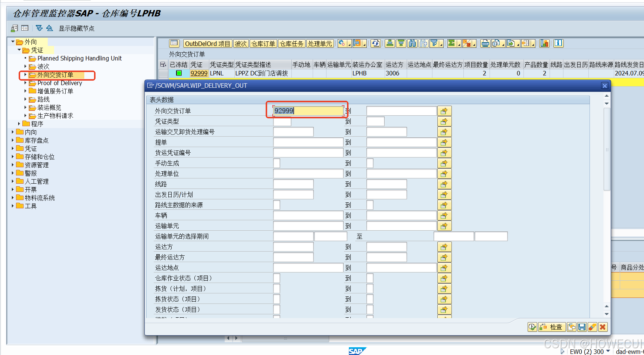Click the choose layout grid icon
The width and height of the screenshot is (644, 355).
[526, 43]
